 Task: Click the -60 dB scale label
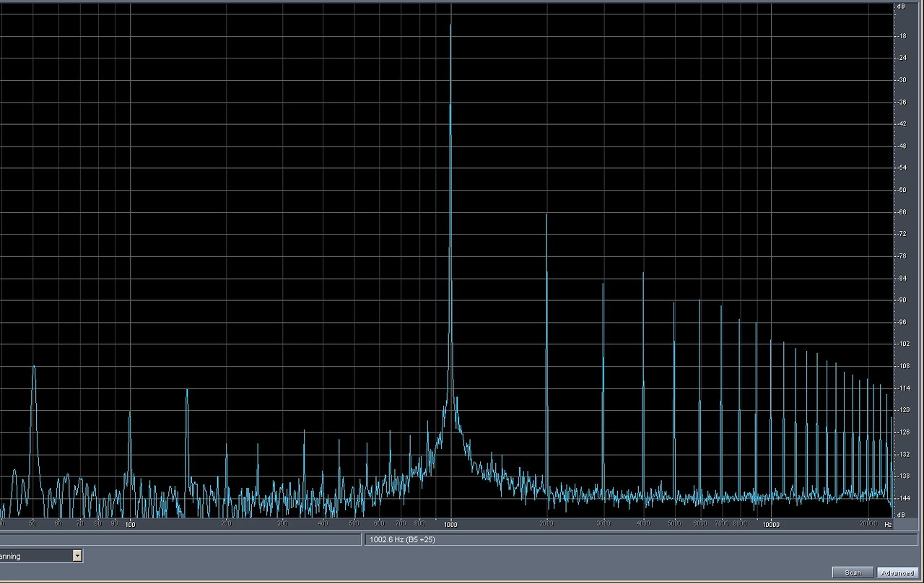point(901,190)
